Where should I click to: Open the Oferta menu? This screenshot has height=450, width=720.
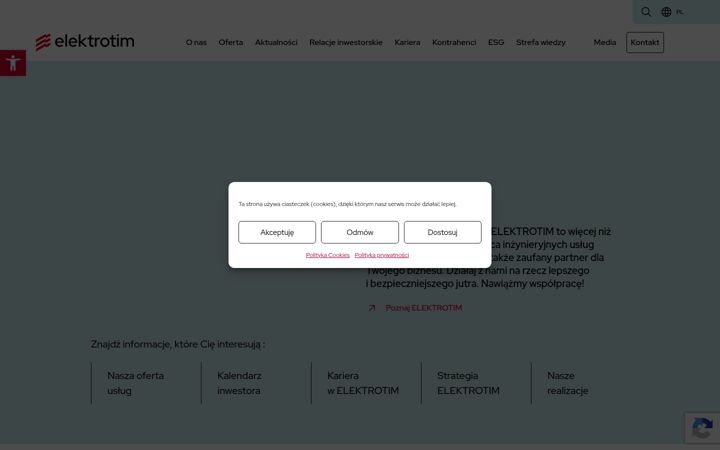point(231,42)
